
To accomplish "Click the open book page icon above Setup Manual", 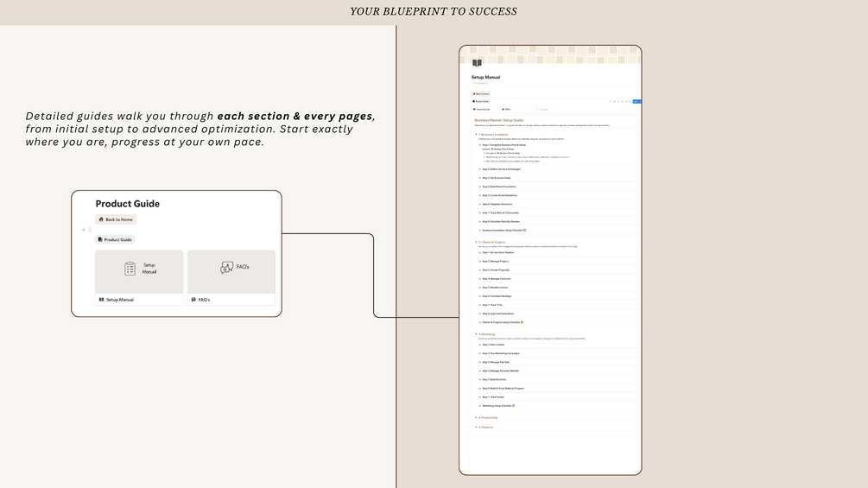I will coord(477,62).
